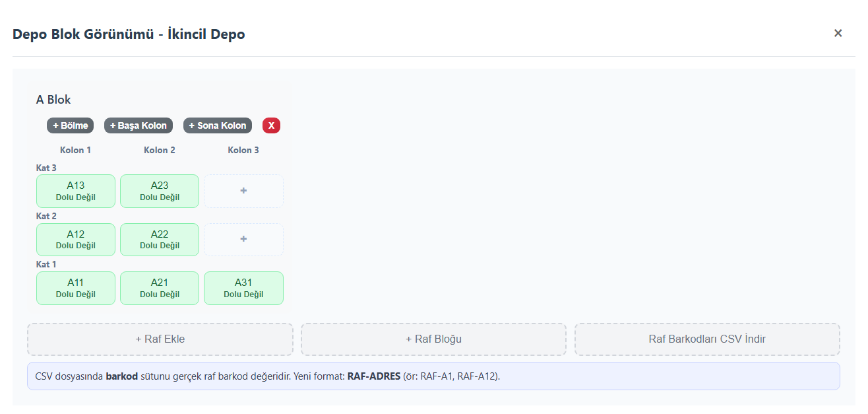
Task: Choose shelf A21 on Kat 1
Action: [160, 288]
